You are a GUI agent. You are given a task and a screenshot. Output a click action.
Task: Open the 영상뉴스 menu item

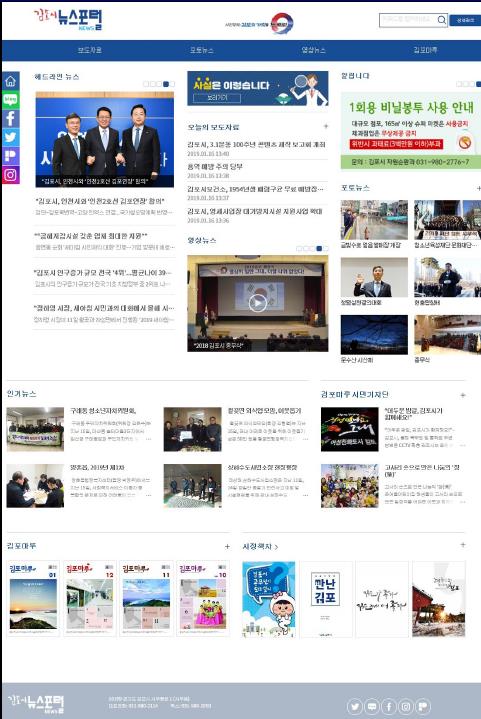click(313, 50)
